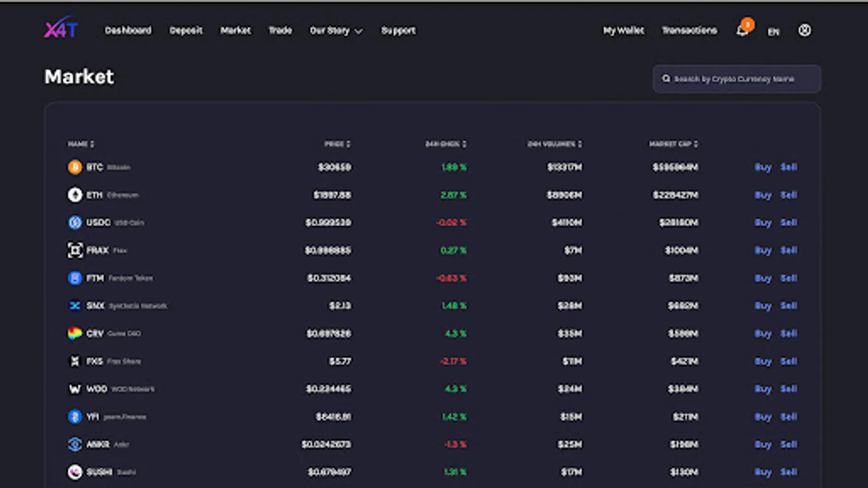This screenshot has height=488, width=868.
Task: Click the Bitcoin coin icon
Action: pyautogui.click(x=75, y=167)
